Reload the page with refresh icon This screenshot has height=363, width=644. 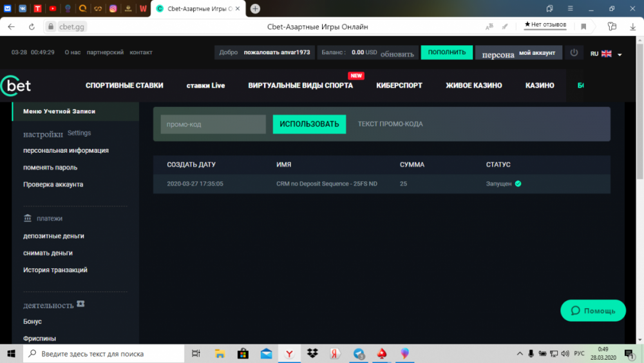coord(32,26)
